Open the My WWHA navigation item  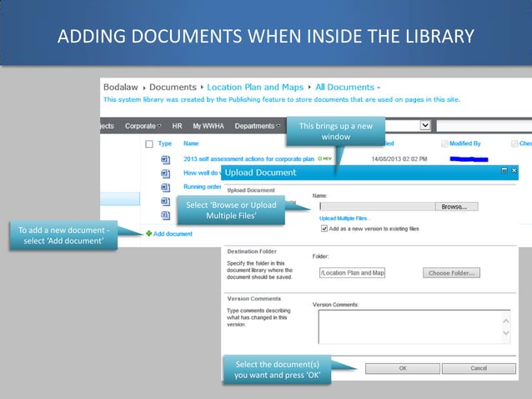pos(208,126)
